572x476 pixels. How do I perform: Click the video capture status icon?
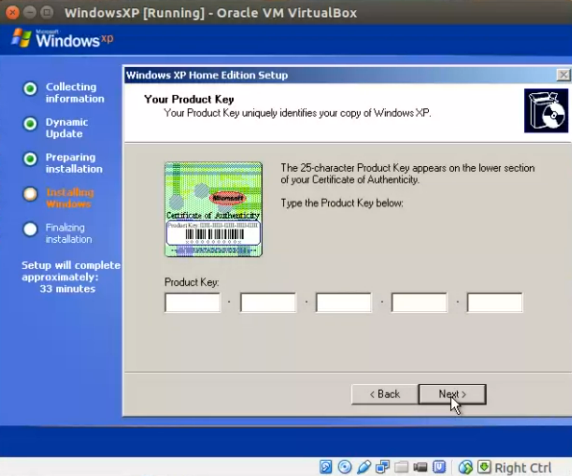(420, 467)
